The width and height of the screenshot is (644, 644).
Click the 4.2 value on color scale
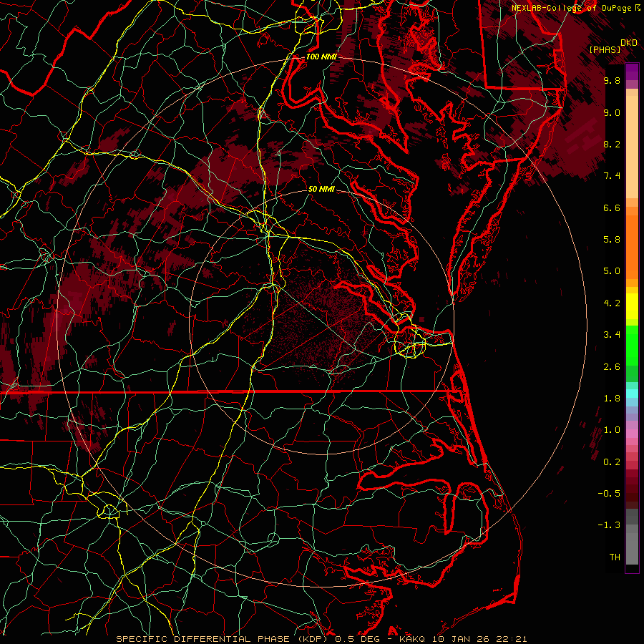pyautogui.click(x=612, y=303)
